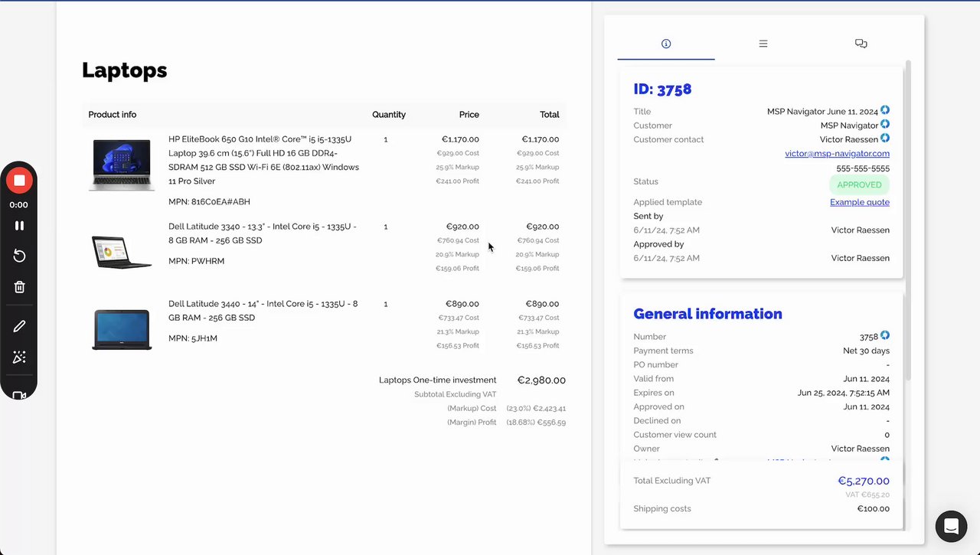Click the MPN: 5JH1M text
The width and height of the screenshot is (980, 555).
tap(193, 338)
